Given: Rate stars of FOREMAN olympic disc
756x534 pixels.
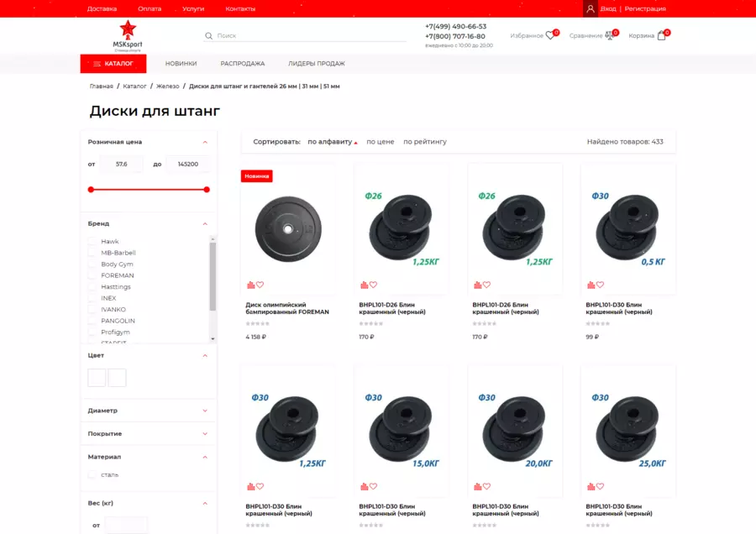Looking at the screenshot, I should pyautogui.click(x=258, y=323).
